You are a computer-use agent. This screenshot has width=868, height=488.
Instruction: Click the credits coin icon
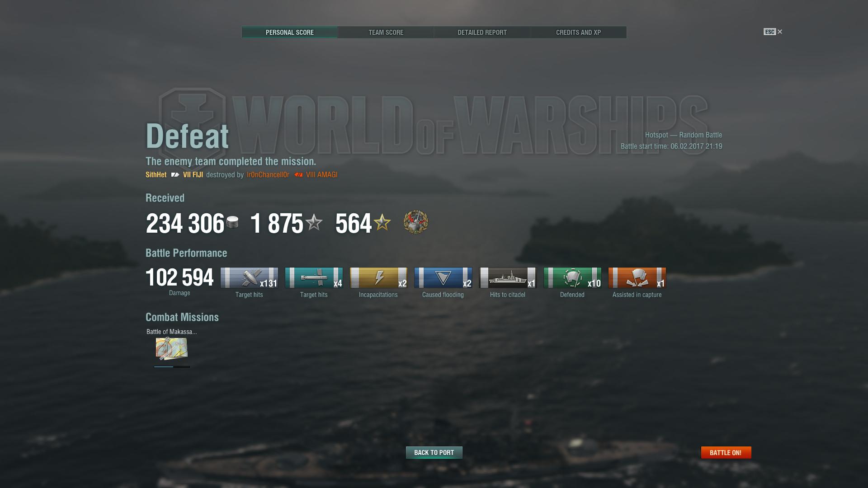[x=232, y=222]
